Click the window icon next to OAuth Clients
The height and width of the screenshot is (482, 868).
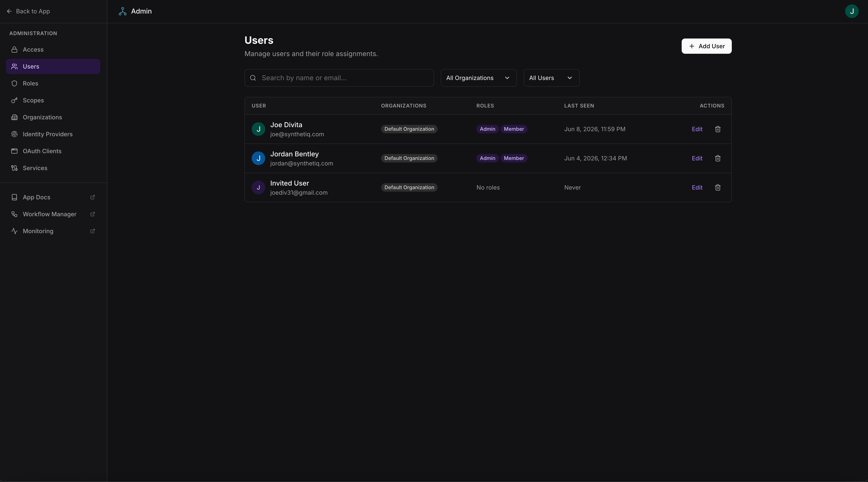[14, 151]
